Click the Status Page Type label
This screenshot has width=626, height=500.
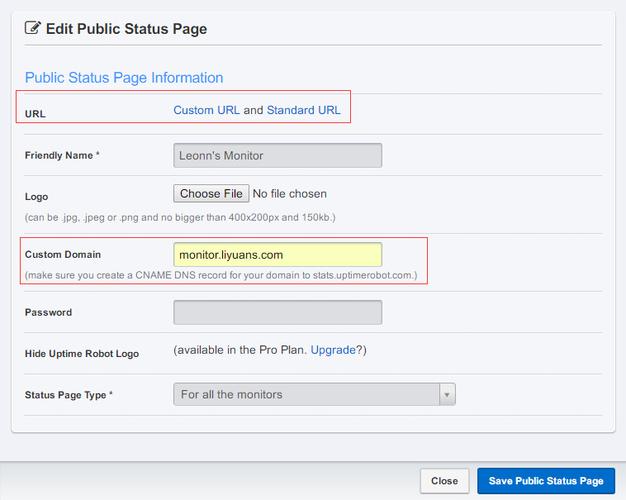(69, 395)
